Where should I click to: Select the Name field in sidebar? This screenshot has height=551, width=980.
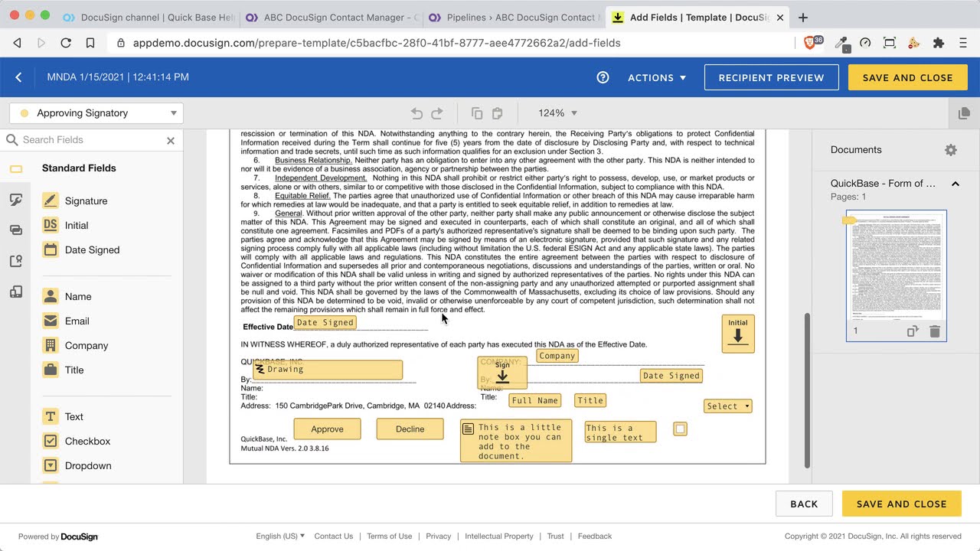[78, 296]
